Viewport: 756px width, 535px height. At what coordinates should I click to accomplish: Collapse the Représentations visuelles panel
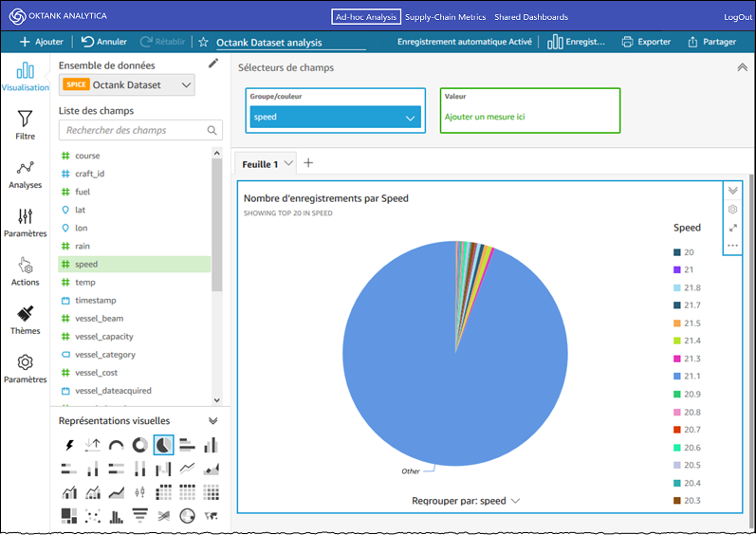pyautogui.click(x=212, y=421)
